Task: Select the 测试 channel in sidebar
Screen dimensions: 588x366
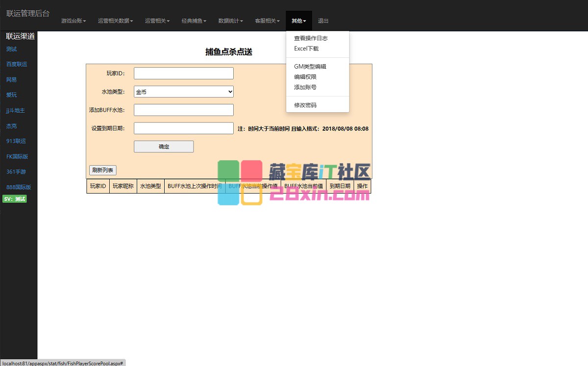Action: [x=12, y=49]
